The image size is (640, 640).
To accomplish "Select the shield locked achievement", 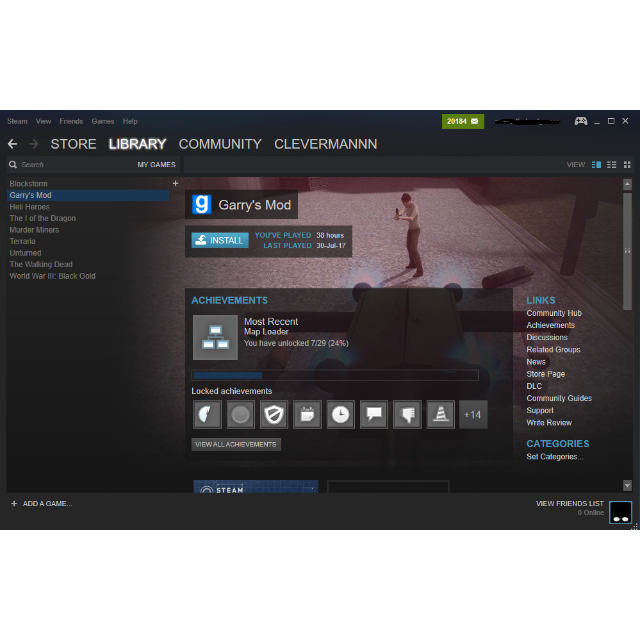I will (274, 415).
